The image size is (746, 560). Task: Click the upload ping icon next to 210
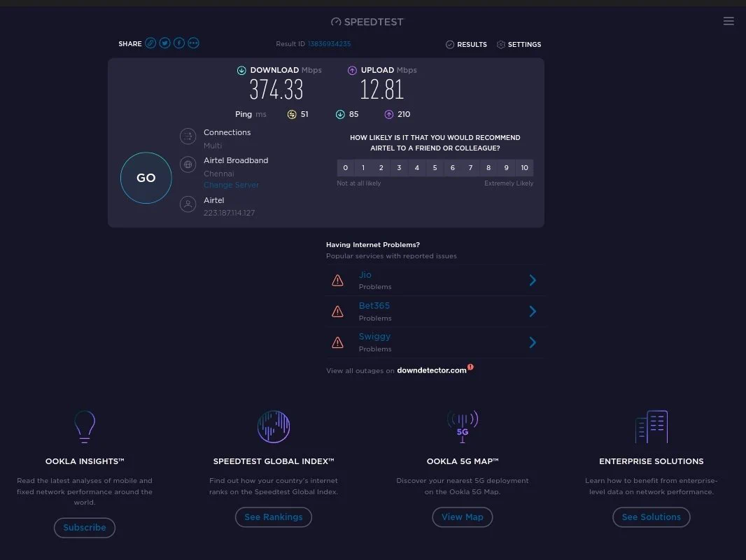(388, 115)
